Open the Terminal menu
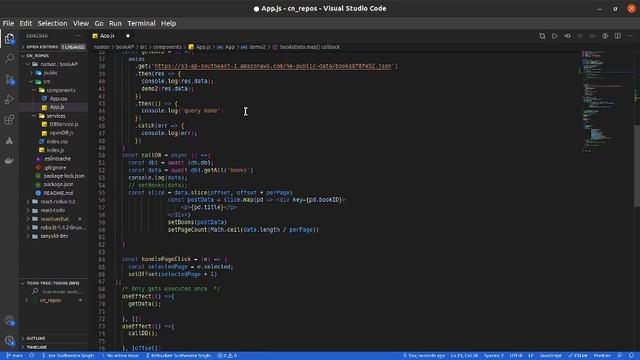Image resolution: width=640 pixels, height=360 pixels. (141, 23)
